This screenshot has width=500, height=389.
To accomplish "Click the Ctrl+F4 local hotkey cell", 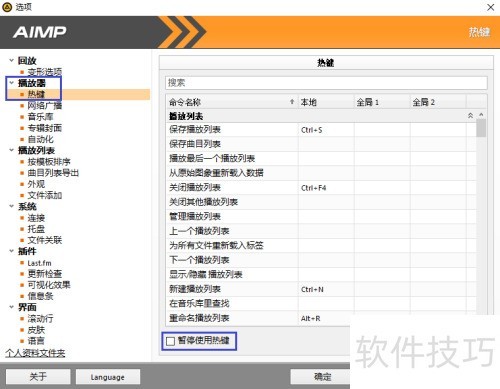I will click(326, 188).
